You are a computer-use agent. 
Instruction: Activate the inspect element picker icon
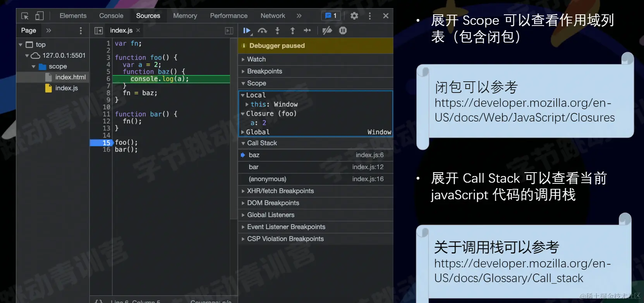[25, 16]
